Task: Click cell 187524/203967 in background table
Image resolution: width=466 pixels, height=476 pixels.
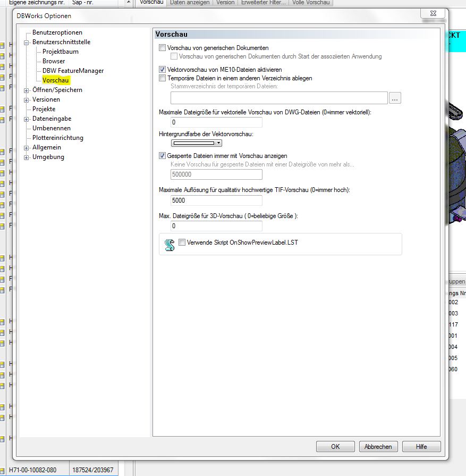Action: point(94,470)
